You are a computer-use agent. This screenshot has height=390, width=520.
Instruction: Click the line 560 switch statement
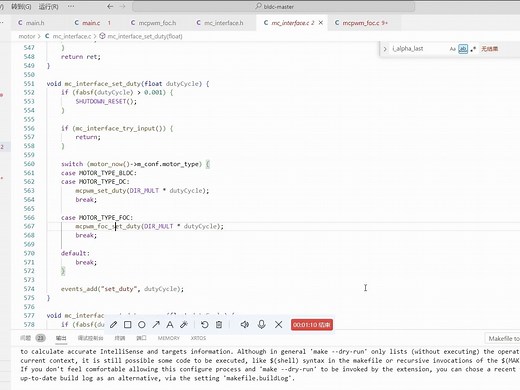136,164
